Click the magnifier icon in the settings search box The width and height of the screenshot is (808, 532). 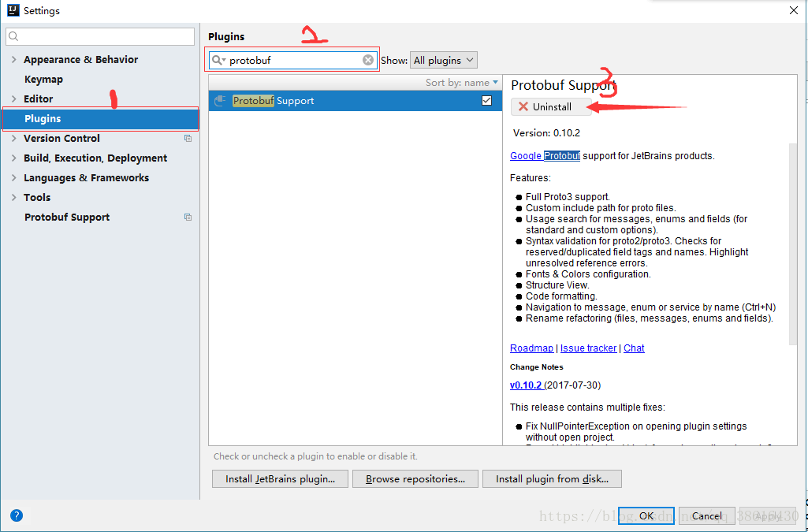14,36
